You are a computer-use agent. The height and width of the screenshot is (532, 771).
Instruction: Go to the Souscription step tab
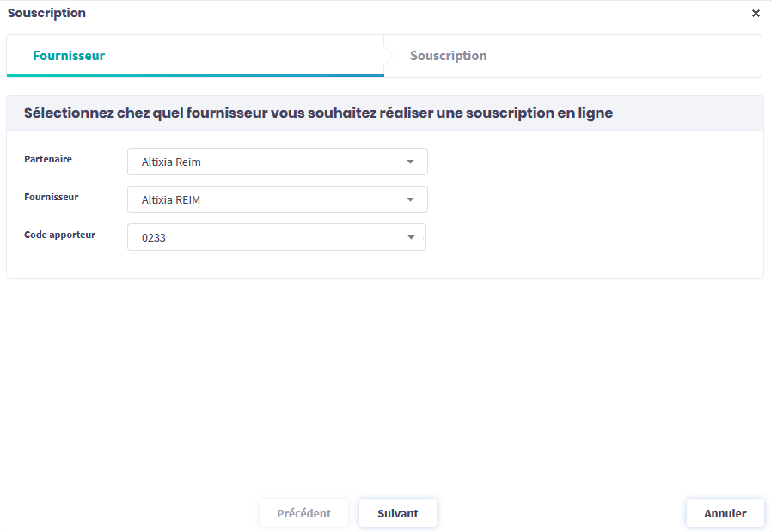(448, 56)
